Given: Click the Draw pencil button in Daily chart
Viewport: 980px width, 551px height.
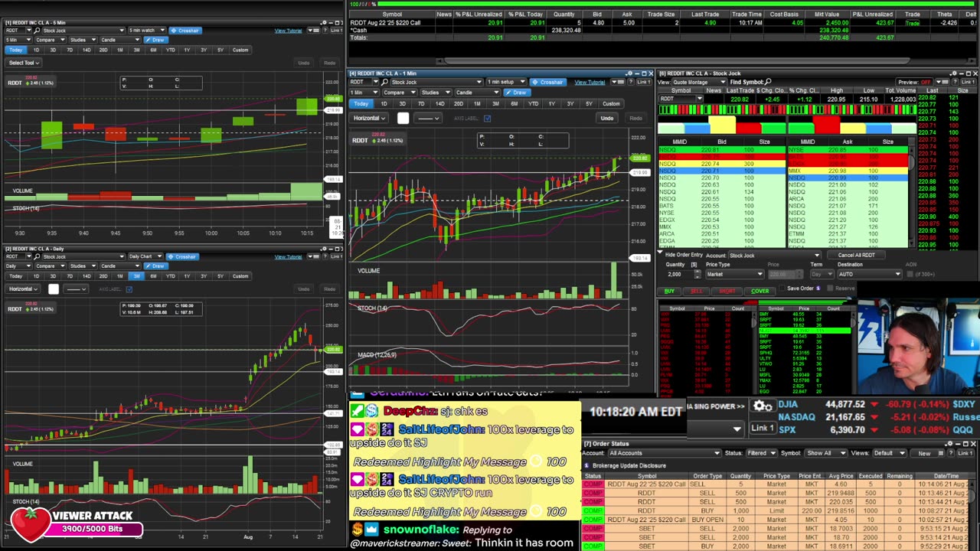Looking at the screenshot, I should click(x=155, y=266).
